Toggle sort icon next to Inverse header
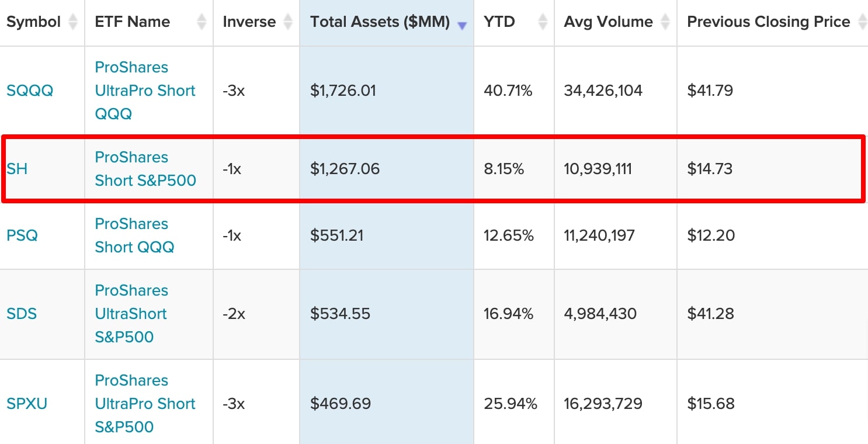Image resolution: width=868 pixels, height=444 pixels. point(288,22)
